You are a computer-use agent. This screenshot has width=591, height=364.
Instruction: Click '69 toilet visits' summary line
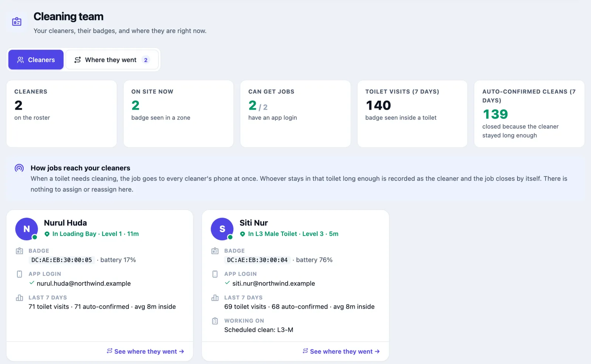click(x=300, y=307)
